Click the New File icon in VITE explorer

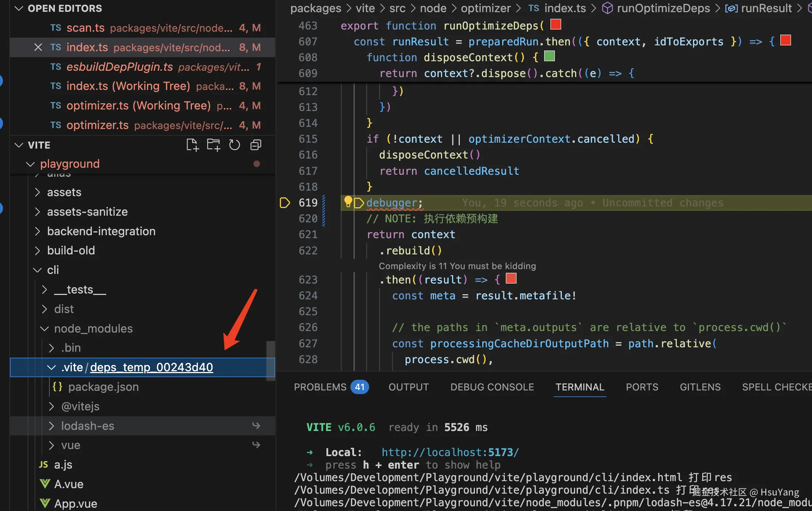point(192,145)
